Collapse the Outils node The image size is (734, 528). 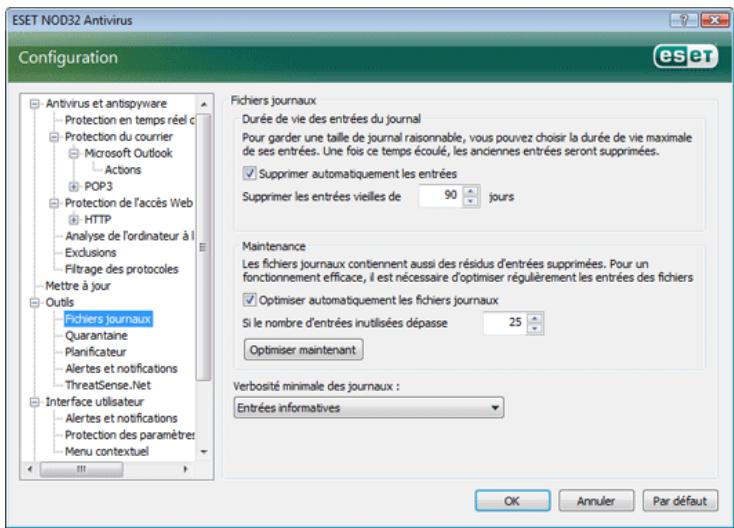click(34, 303)
